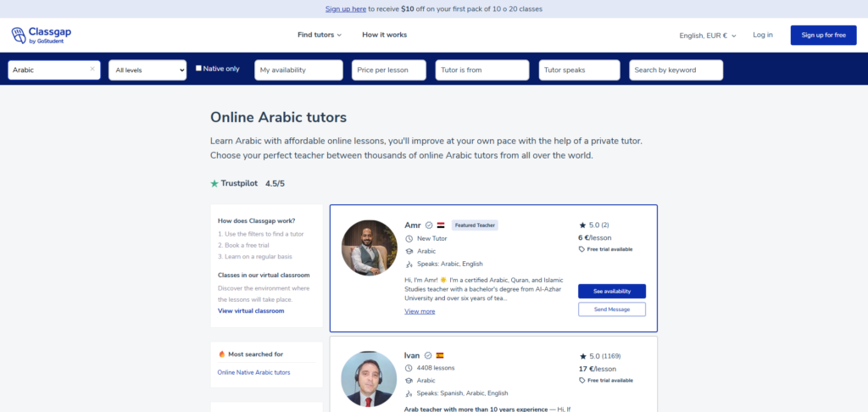Click Log in in the header
Viewport: 868px width, 412px height.
point(763,35)
